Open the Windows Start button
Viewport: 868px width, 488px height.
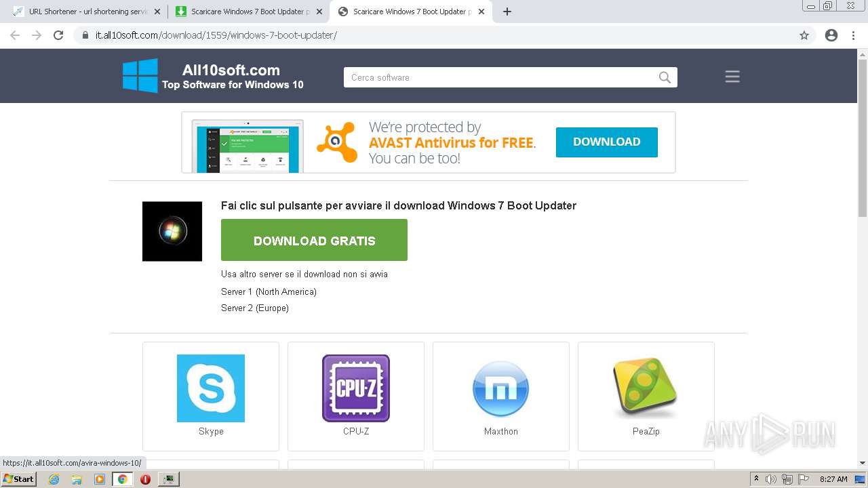point(19,479)
